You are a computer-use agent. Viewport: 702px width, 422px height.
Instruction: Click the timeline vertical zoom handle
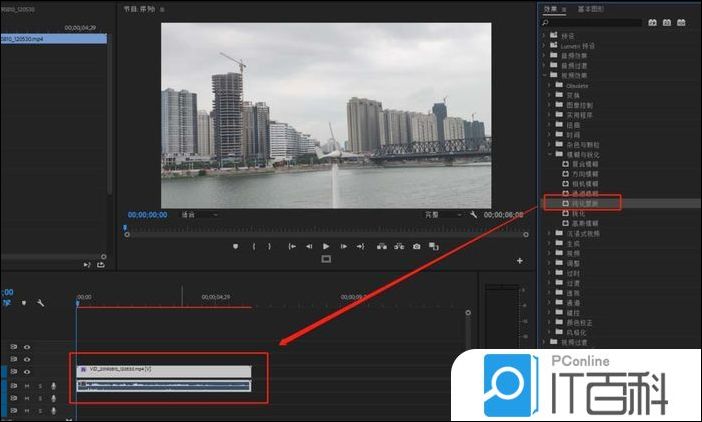[468, 313]
